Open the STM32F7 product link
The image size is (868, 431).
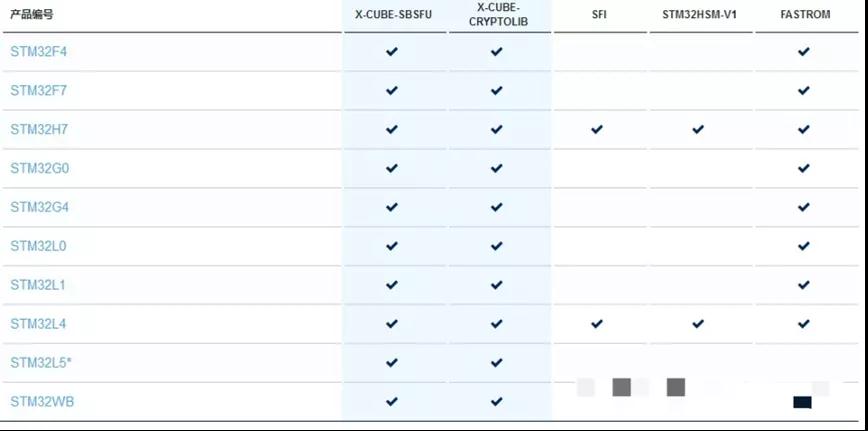(38, 90)
